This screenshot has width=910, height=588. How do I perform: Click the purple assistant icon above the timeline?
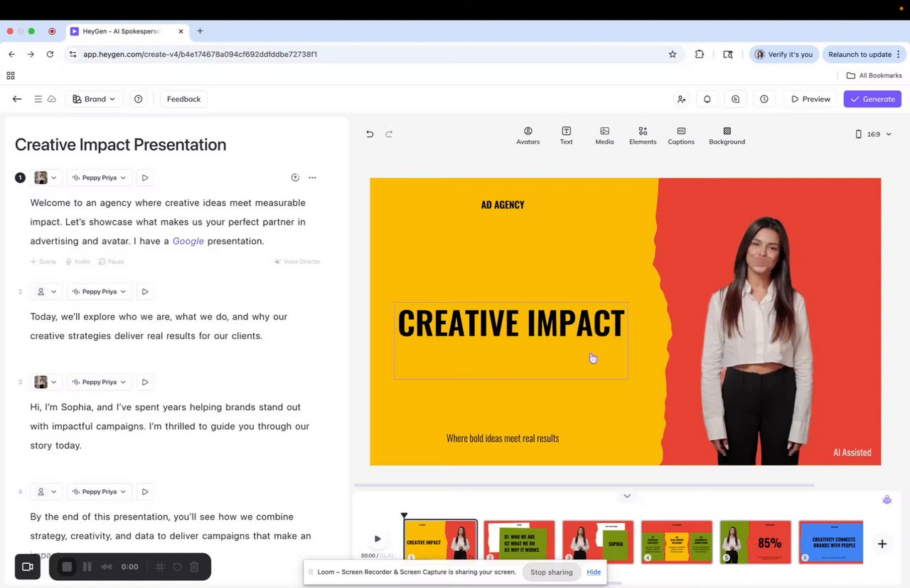pos(887,500)
